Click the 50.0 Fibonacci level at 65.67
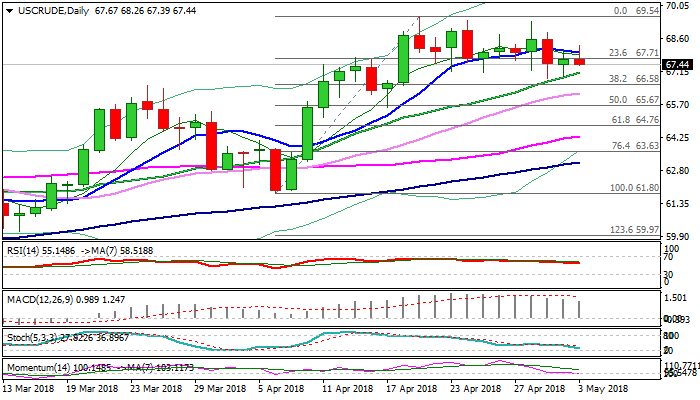The width and height of the screenshot is (700, 400). click(632, 100)
